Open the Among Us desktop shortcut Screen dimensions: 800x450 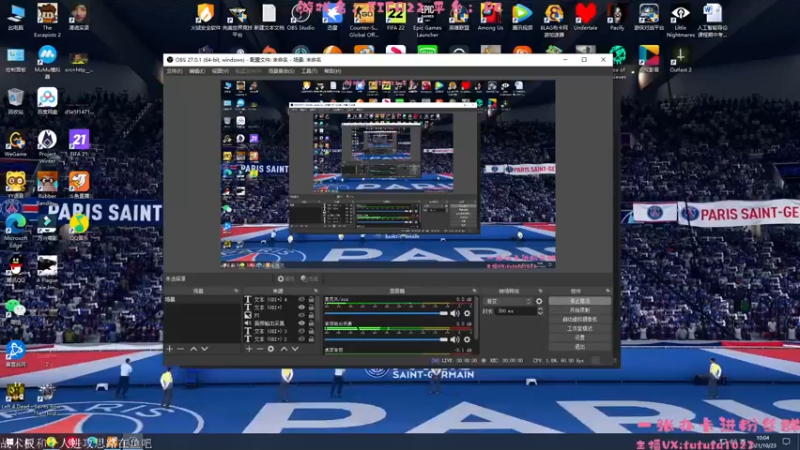(490, 16)
